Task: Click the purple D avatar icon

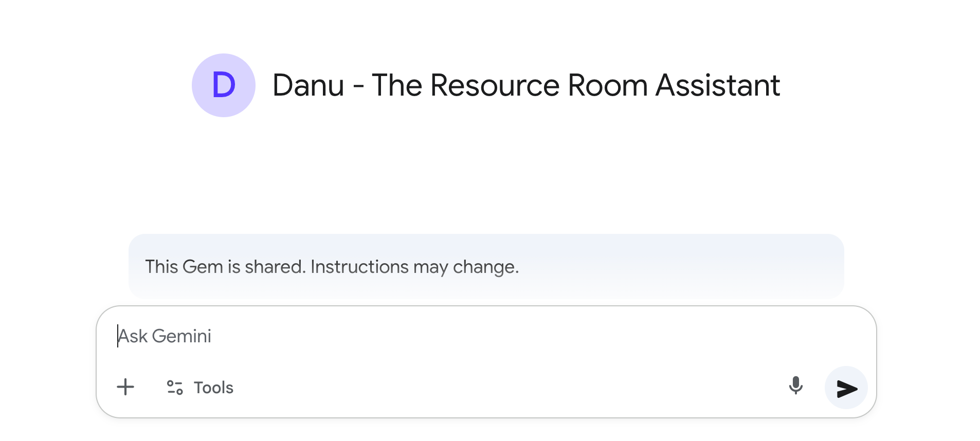Action: click(x=224, y=85)
